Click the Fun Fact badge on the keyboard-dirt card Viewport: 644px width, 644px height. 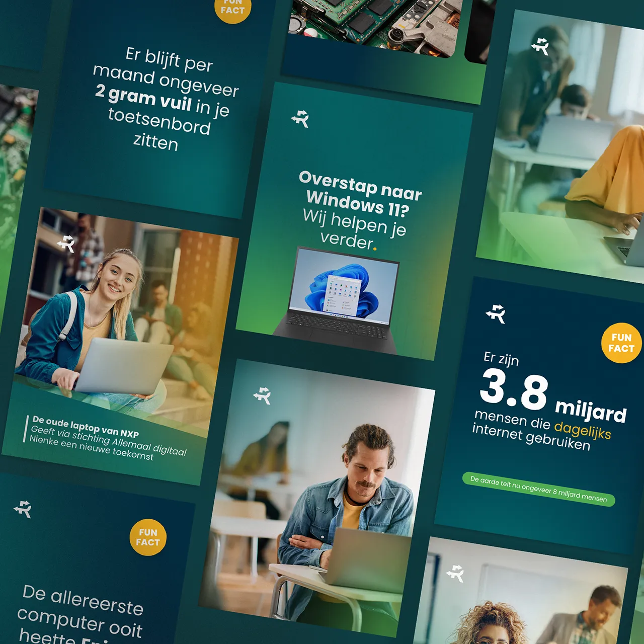coord(232,8)
